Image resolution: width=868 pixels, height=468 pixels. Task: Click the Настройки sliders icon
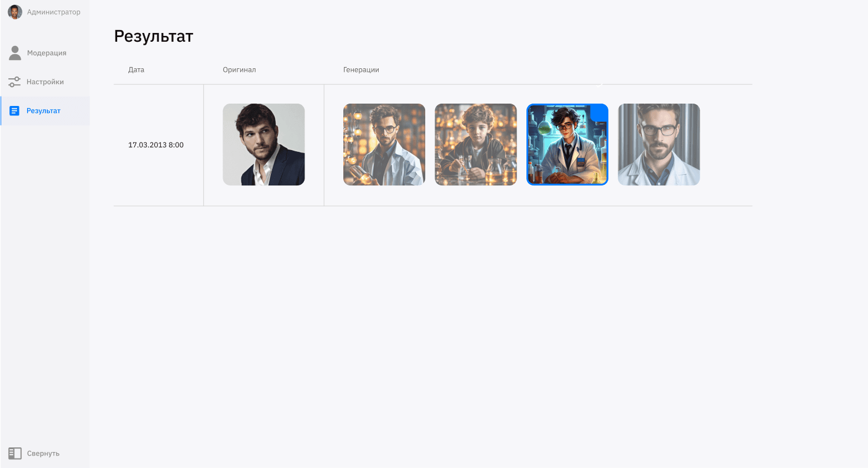[15, 82]
